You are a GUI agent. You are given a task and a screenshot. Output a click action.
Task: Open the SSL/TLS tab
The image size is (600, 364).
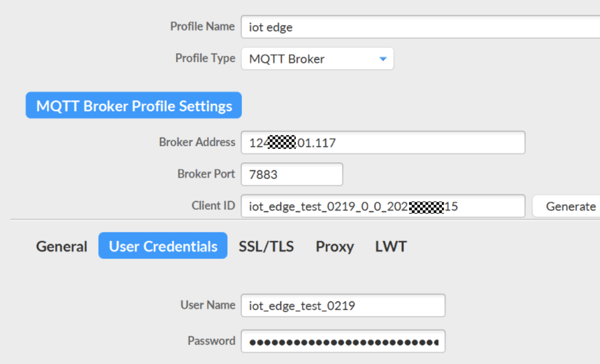click(x=266, y=246)
